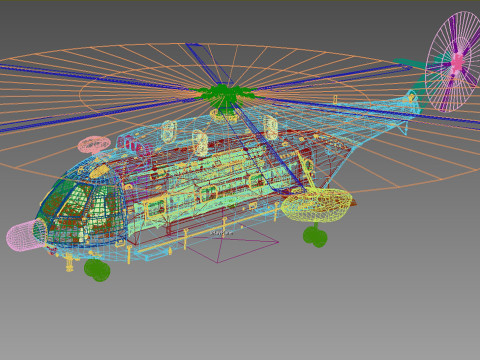Select the pink nose radome cylinder
The height and width of the screenshot is (360, 480).
coord(26,236)
